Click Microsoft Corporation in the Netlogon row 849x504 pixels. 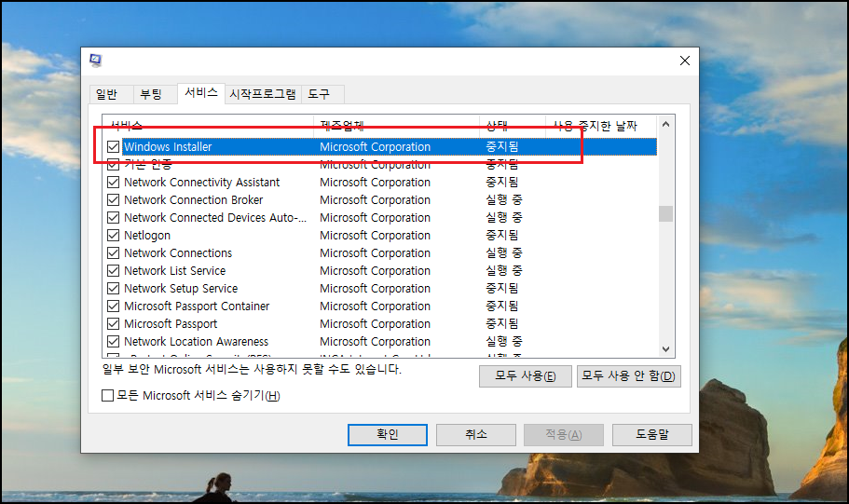point(376,236)
